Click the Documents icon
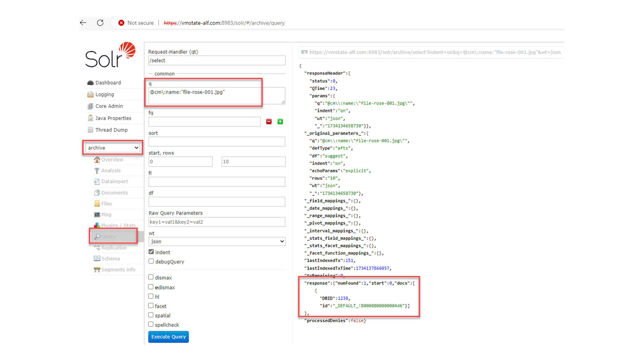This screenshot has width=644, height=362. coord(97,193)
